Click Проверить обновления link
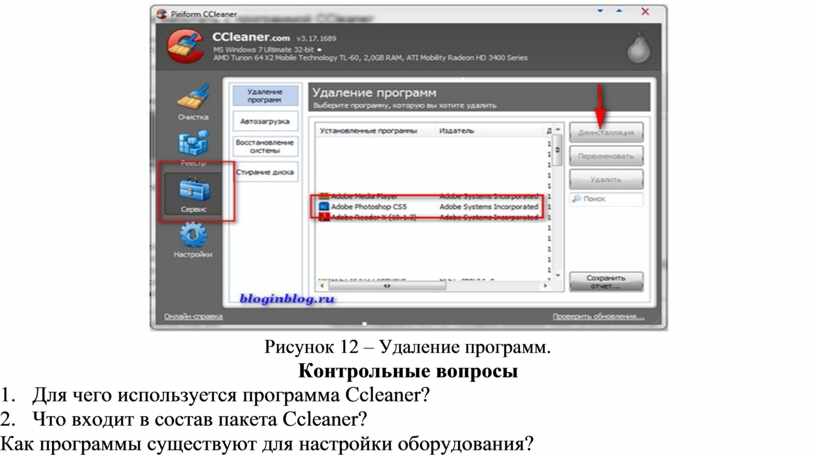Screen dimensions: 816x456 598,316
